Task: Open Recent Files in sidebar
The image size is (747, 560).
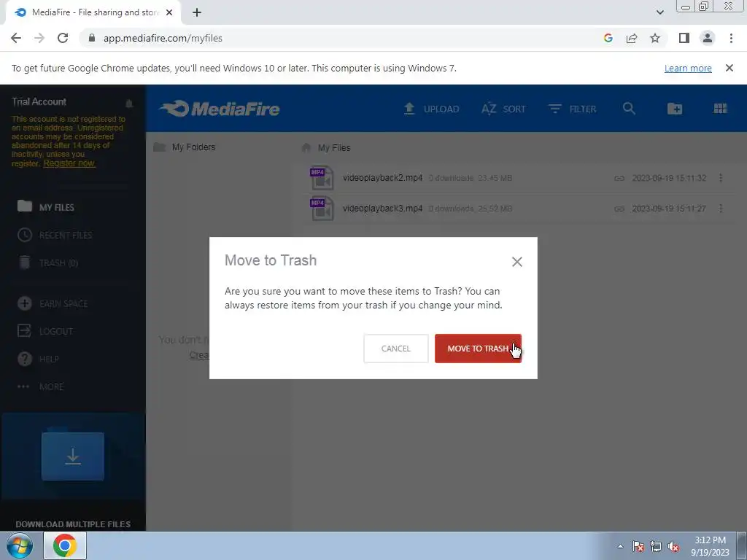Action: pos(55,236)
